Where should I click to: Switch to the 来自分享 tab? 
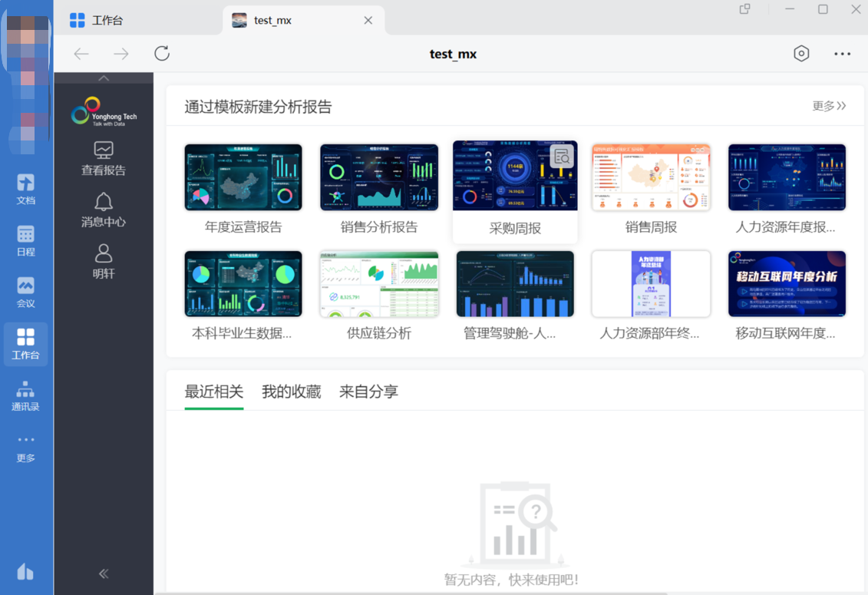[x=368, y=392]
